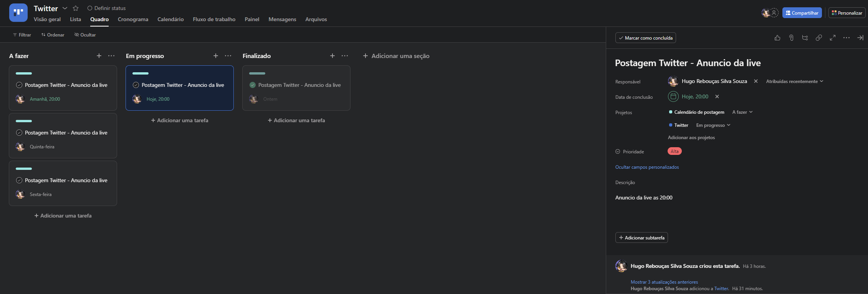Mark the Sexta-feira task complete
The height and width of the screenshot is (294, 868).
19,180
